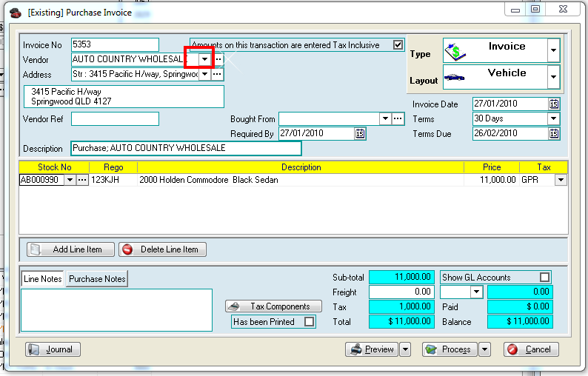Click the Tax Components button
588x376 pixels.
(x=273, y=306)
